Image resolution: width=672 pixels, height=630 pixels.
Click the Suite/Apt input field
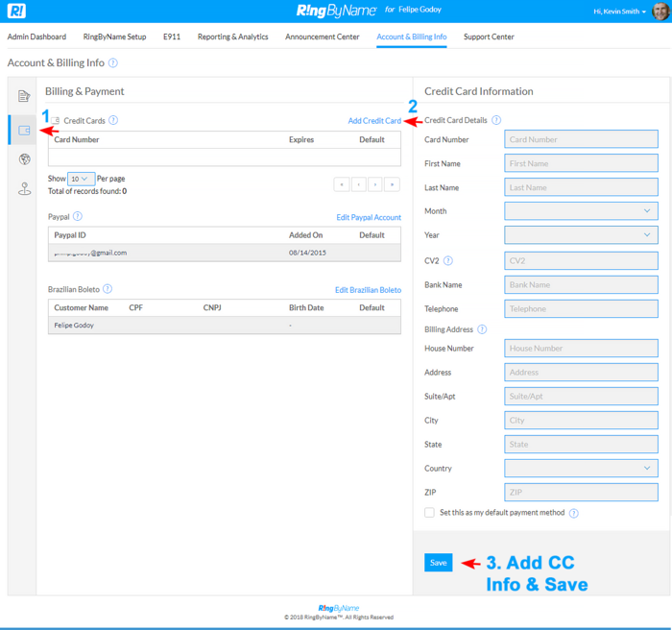pos(581,397)
